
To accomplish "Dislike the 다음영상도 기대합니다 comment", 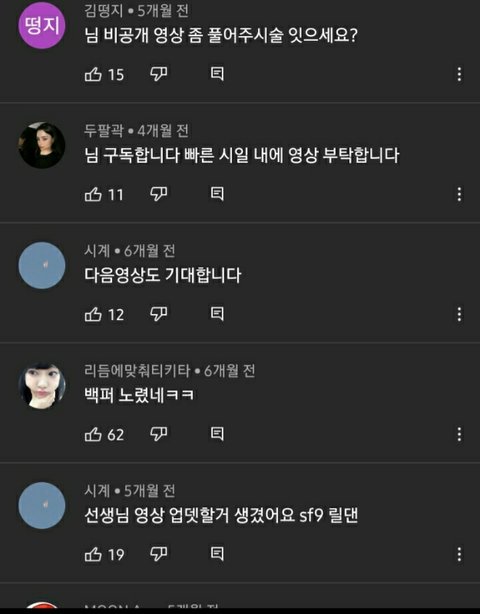I will pos(159,314).
